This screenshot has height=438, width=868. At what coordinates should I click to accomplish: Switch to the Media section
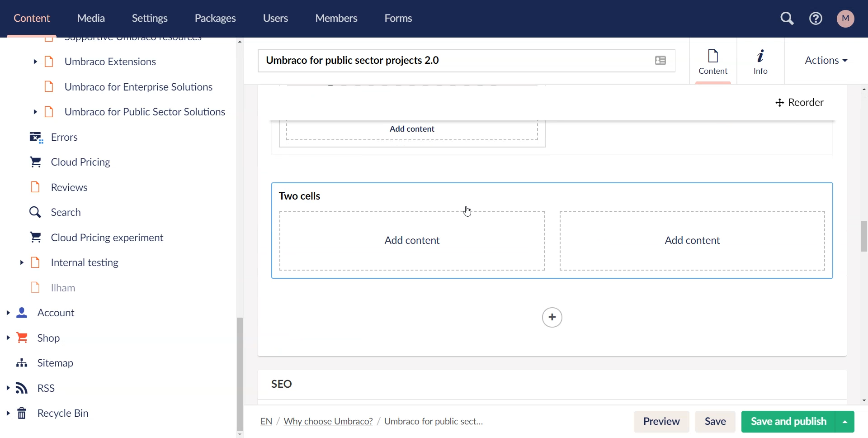click(91, 18)
